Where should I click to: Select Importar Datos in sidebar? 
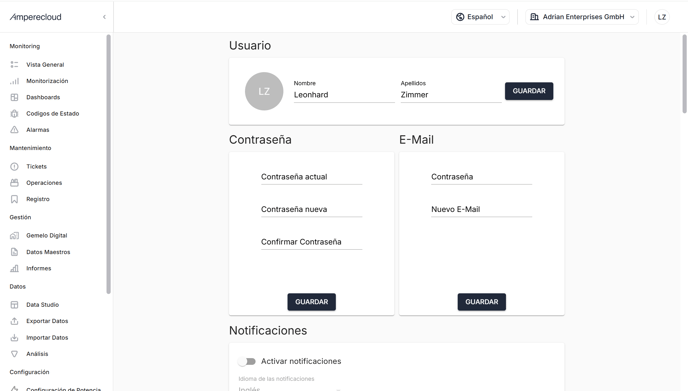pos(47,337)
